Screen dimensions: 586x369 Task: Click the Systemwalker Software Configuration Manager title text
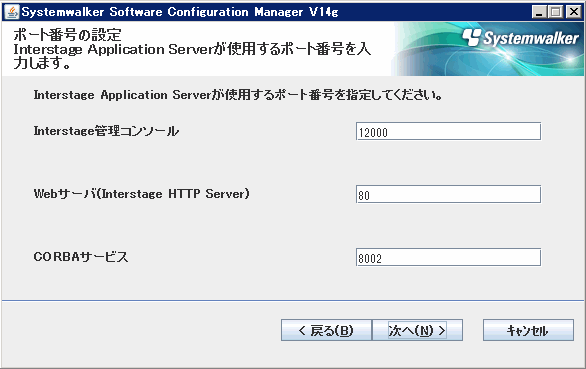point(180,12)
